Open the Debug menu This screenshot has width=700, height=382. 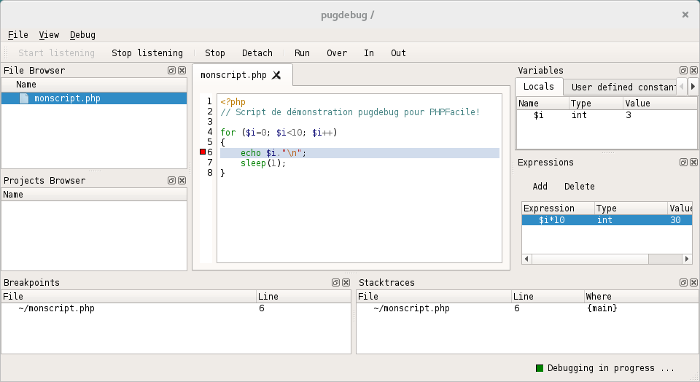[83, 35]
